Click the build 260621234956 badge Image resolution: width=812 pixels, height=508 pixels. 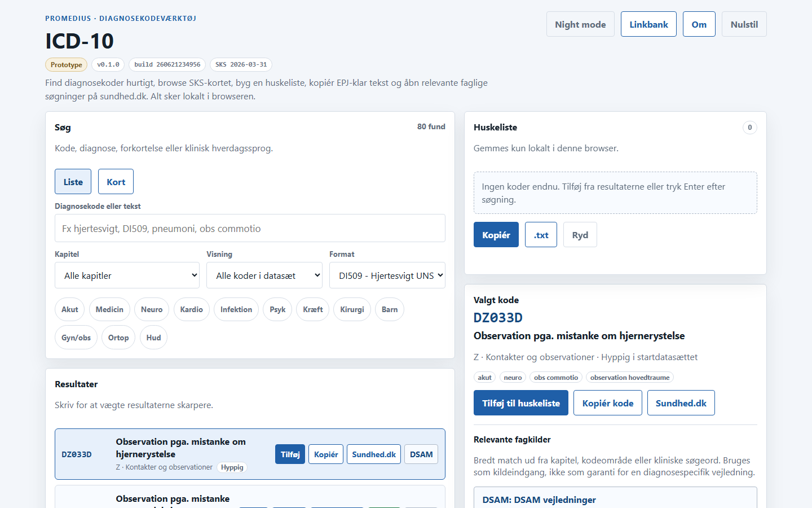pyautogui.click(x=167, y=64)
